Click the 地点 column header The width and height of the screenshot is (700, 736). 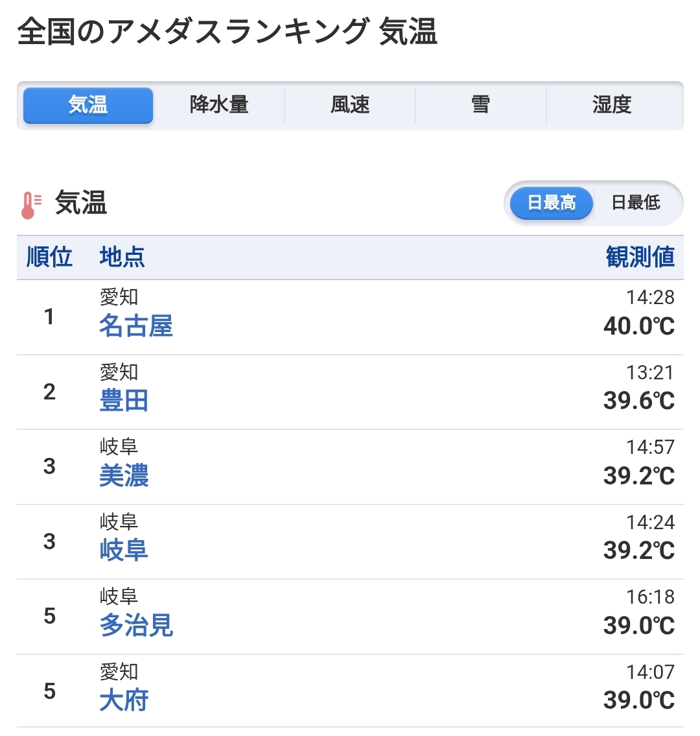[122, 257]
